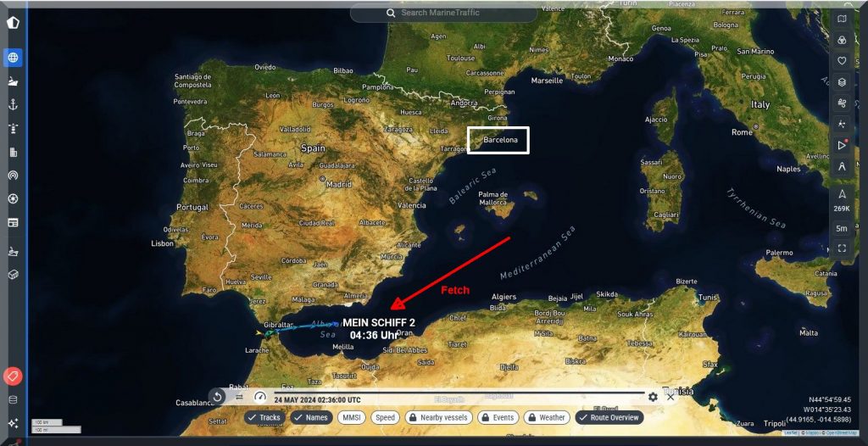Image resolution: width=868 pixels, height=446 pixels.
Task: Click the locked Nearby vessels button
Action: (437, 417)
